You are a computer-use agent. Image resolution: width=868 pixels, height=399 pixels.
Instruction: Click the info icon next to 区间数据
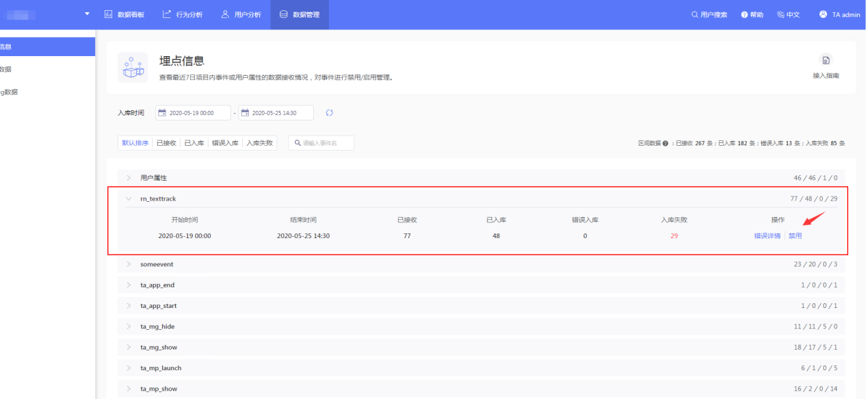click(x=665, y=144)
